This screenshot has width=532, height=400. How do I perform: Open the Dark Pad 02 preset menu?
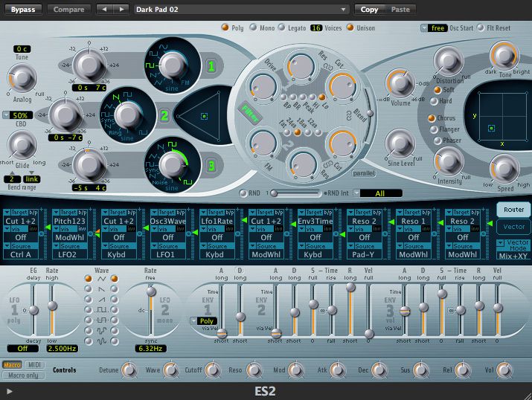tap(241, 10)
